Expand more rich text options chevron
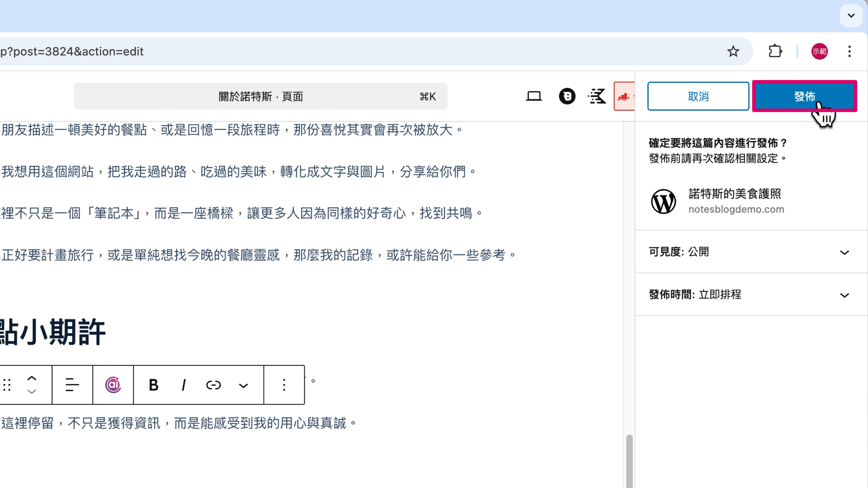This screenshot has height=488, width=868. coord(243,385)
